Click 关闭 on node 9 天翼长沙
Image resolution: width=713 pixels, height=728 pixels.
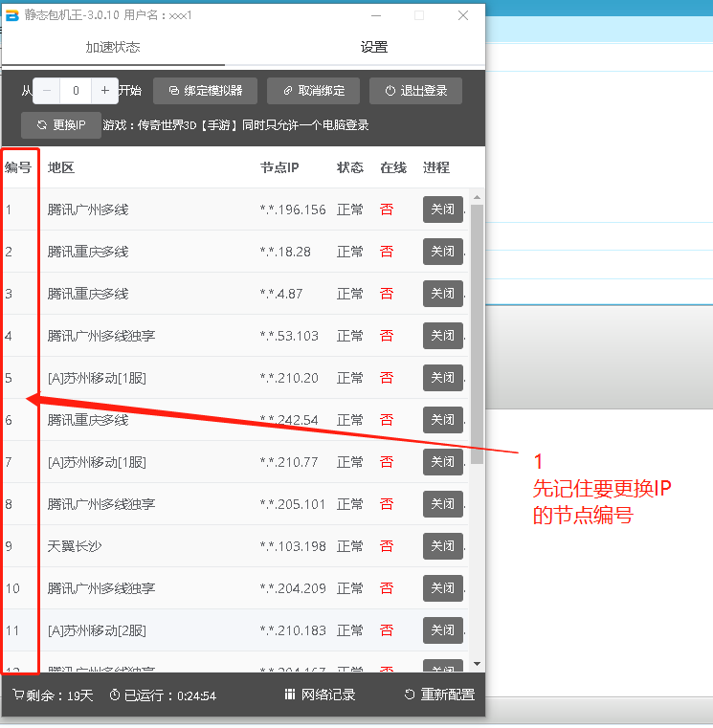(x=442, y=546)
